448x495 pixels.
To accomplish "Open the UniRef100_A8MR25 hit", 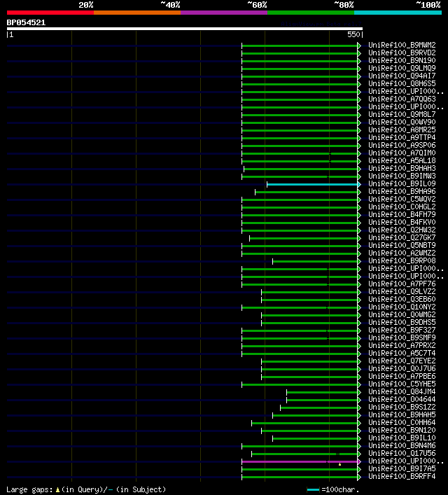I will (x=402, y=130).
